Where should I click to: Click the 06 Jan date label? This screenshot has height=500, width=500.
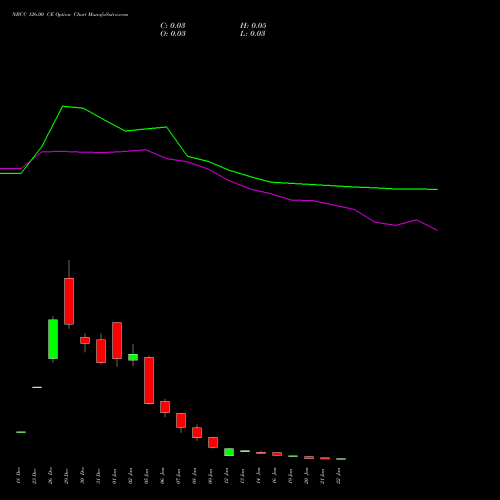(x=162, y=476)
